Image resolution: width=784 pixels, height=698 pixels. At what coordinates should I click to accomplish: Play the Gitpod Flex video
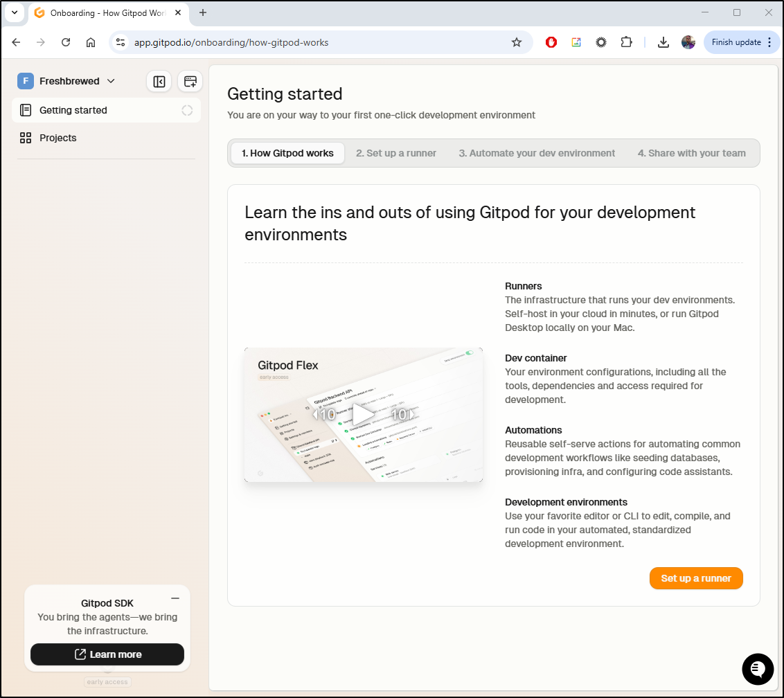[x=363, y=415]
